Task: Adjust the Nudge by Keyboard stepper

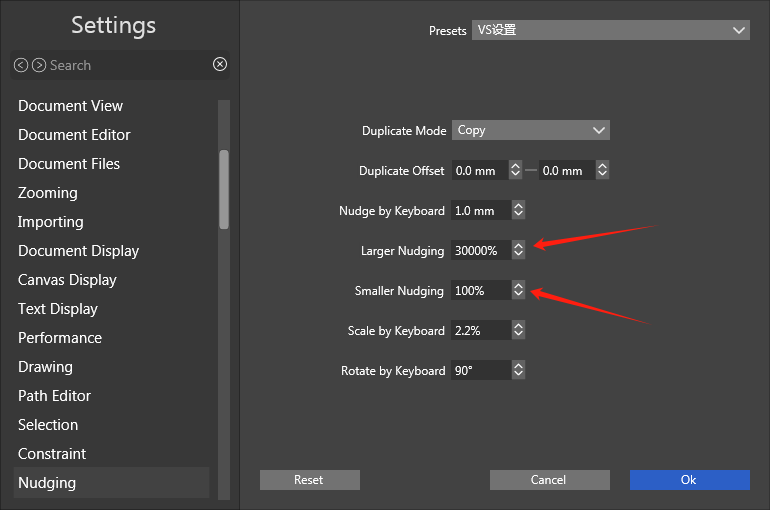Action: pos(518,211)
